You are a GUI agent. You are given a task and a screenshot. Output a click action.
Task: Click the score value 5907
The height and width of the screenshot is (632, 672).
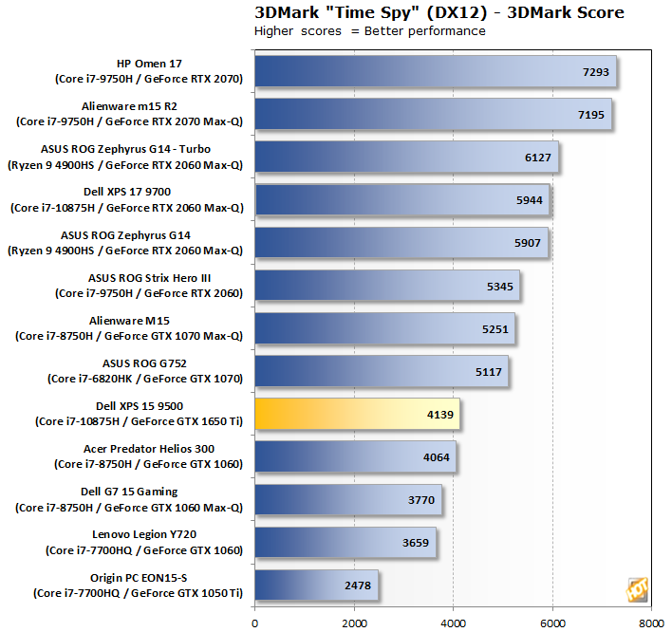[528, 243]
